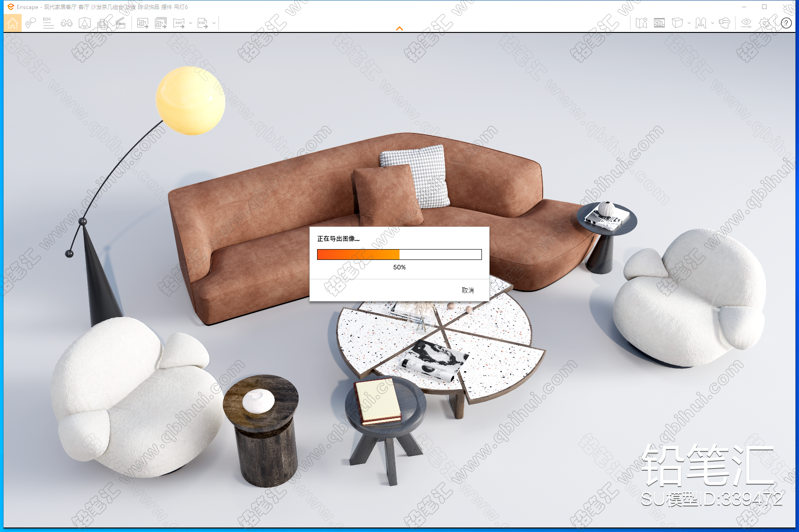Open the site context map icon

tap(641, 23)
